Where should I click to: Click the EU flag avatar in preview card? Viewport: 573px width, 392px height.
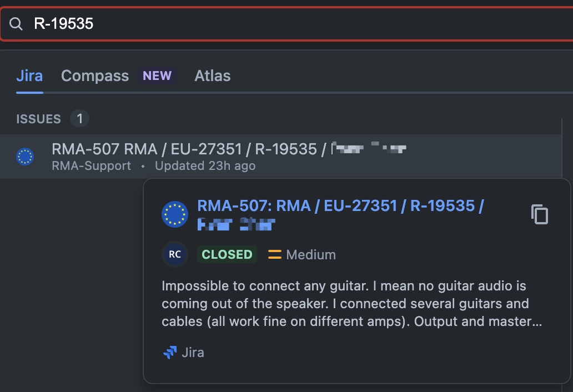click(175, 214)
